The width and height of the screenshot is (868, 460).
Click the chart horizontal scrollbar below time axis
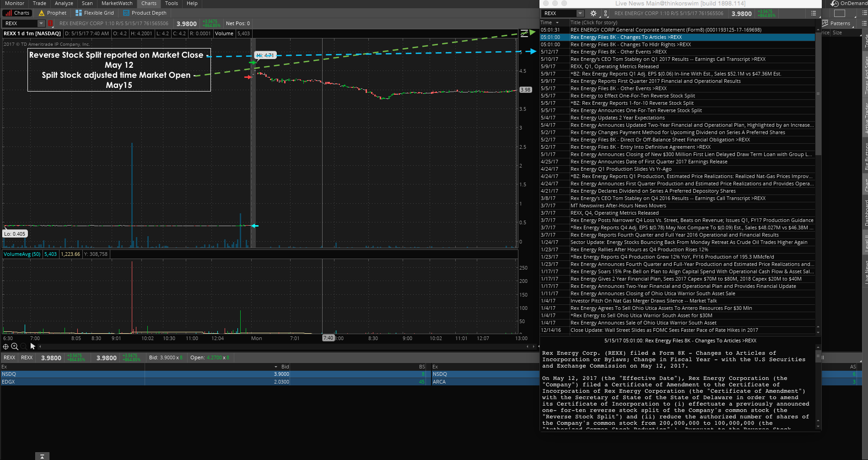275,346
